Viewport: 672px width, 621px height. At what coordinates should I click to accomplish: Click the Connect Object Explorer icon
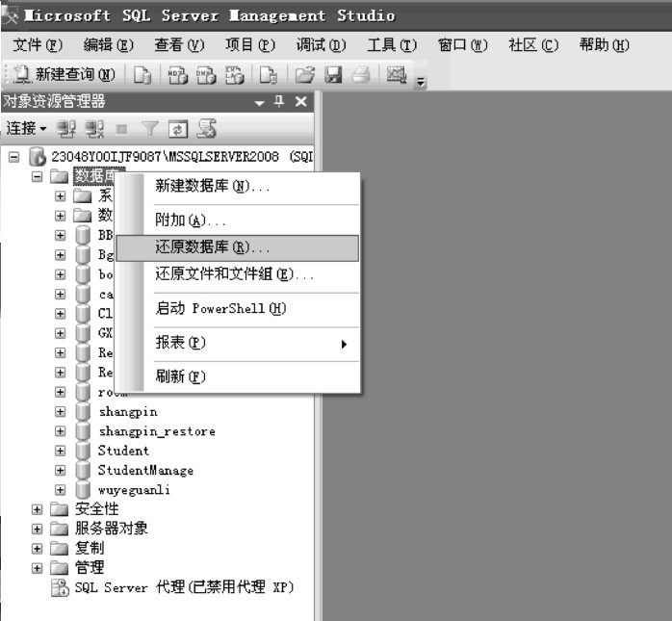click(x=66, y=129)
